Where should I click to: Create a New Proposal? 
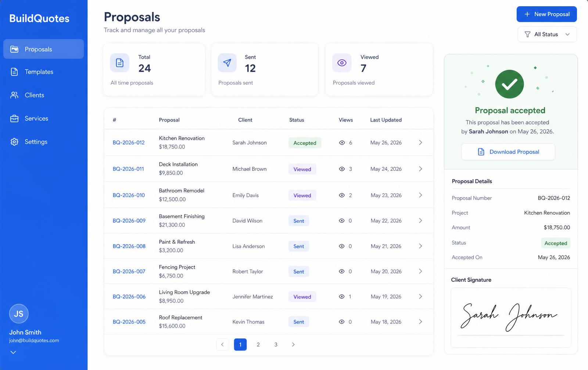point(546,14)
